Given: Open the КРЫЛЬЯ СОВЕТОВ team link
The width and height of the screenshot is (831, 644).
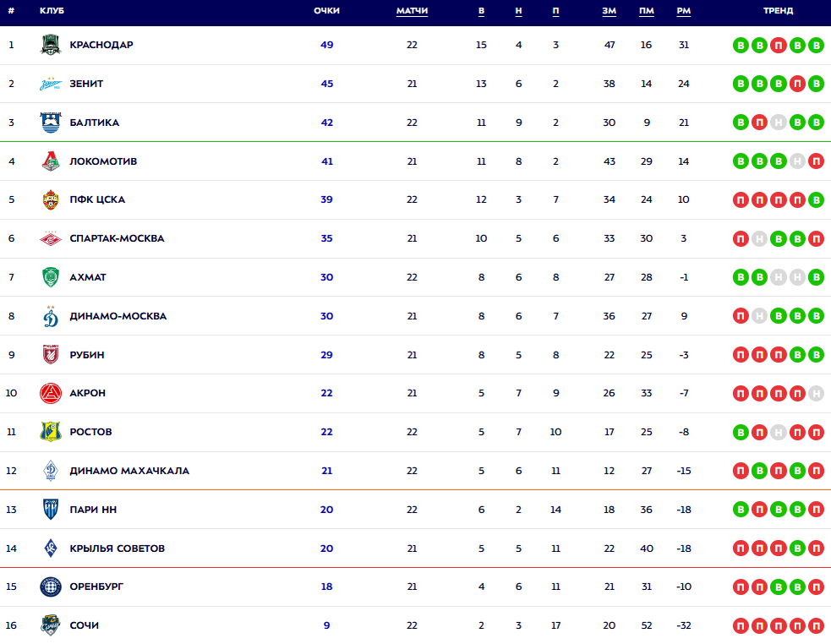Looking at the screenshot, I should 117,548.
